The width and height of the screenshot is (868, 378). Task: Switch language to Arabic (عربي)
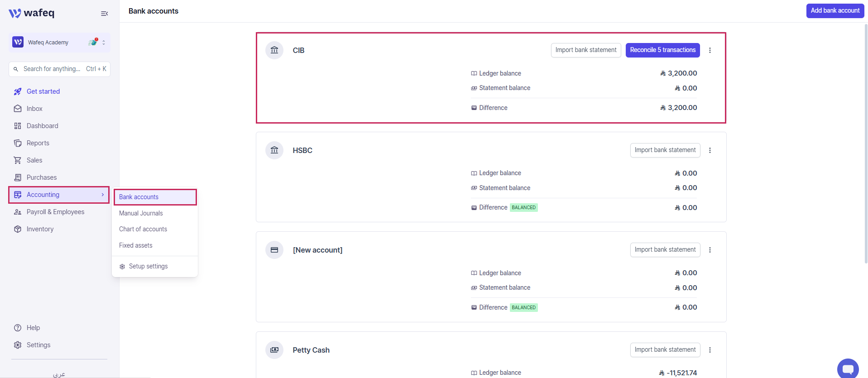click(x=59, y=374)
